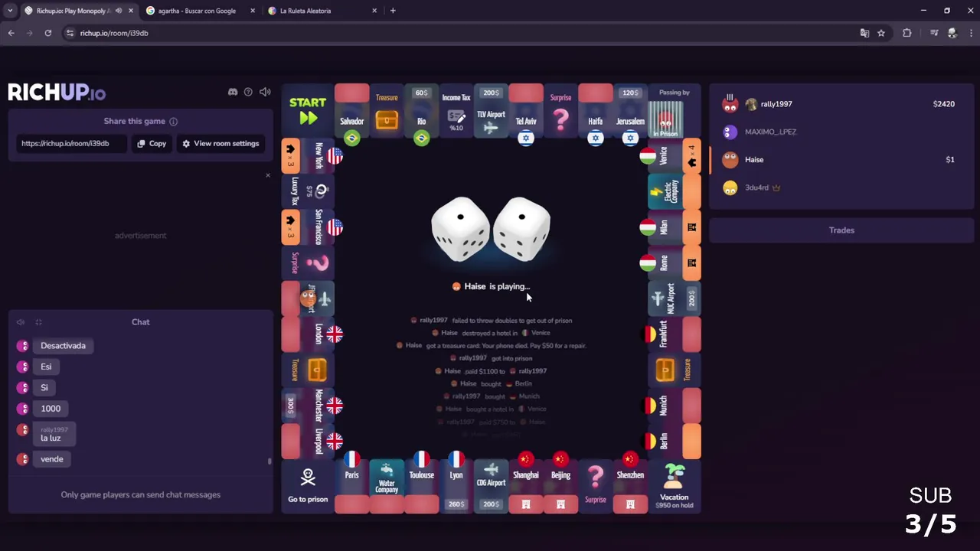The width and height of the screenshot is (980, 551).
Task: Click the chat message 'vende'
Action: (x=52, y=459)
